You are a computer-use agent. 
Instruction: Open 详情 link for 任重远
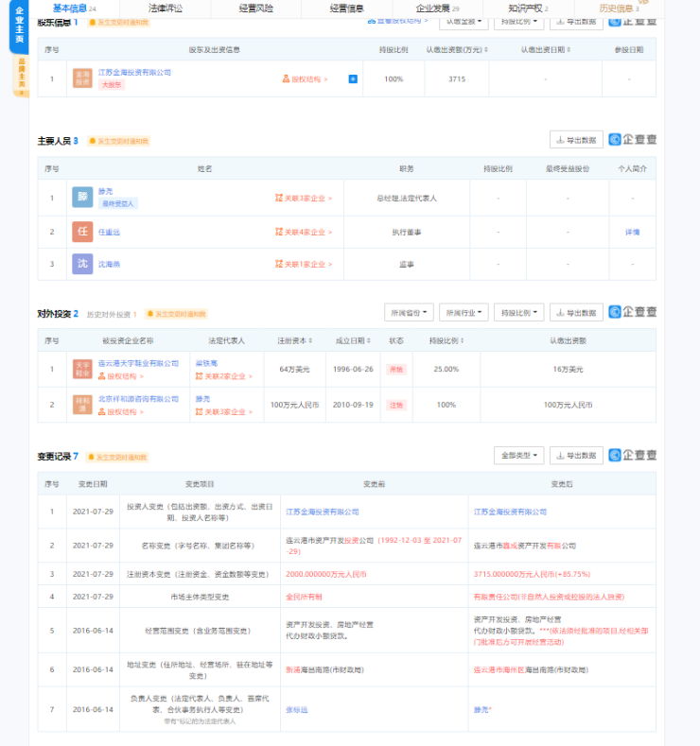[x=632, y=232]
